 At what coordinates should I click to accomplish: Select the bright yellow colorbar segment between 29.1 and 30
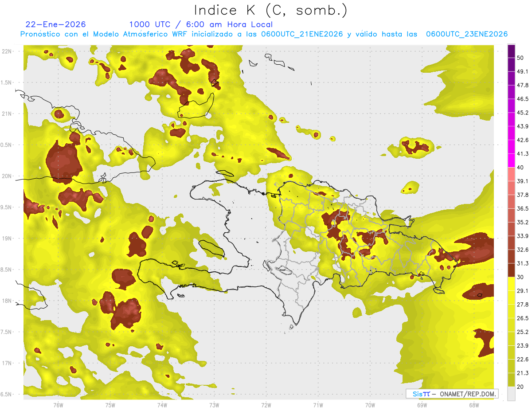click(511, 284)
